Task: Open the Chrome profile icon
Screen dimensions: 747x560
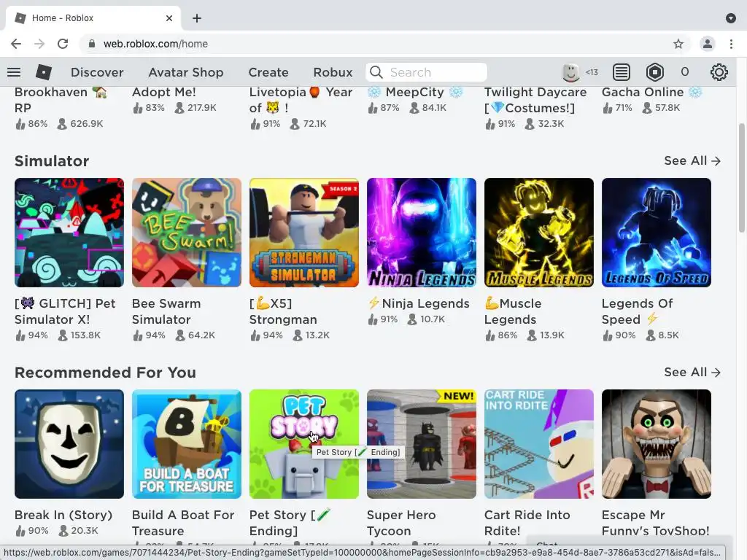Action: click(x=708, y=44)
